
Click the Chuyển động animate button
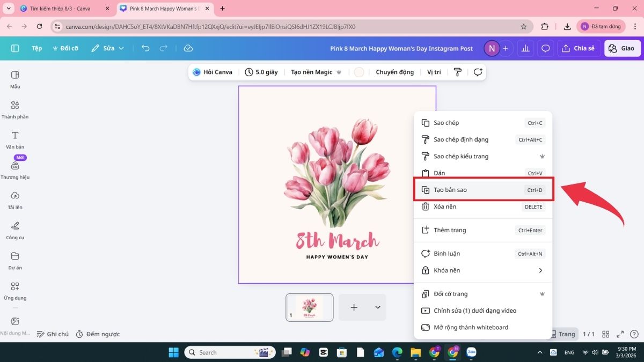(394, 72)
